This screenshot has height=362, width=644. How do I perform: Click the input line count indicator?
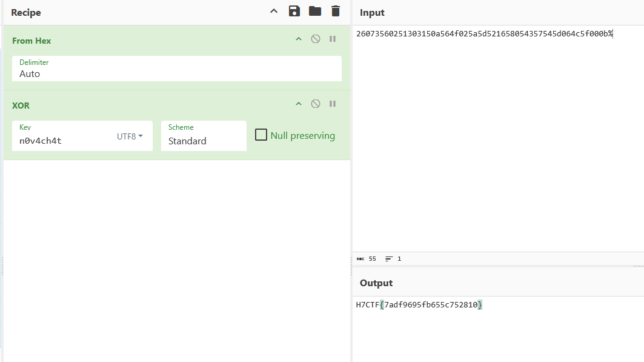[393, 259]
